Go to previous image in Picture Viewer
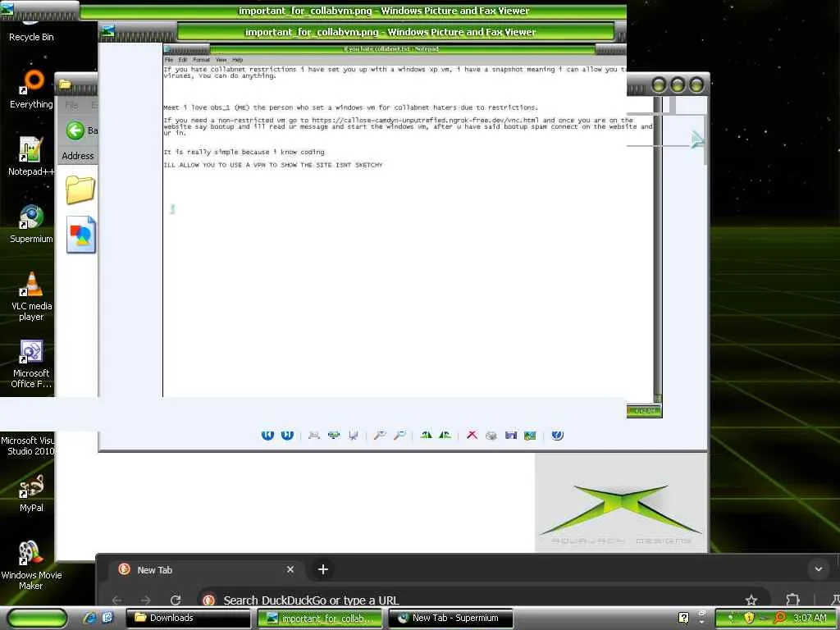The height and width of the screenshot is (630, 840). pos(267,435)
